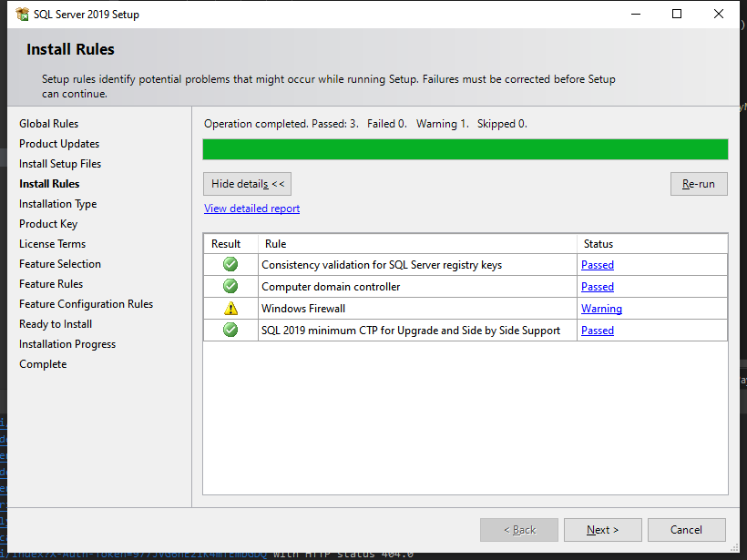
Task: Click green check icon for SQL 2019 CTP rule
Action: click(x=230, y=331)
